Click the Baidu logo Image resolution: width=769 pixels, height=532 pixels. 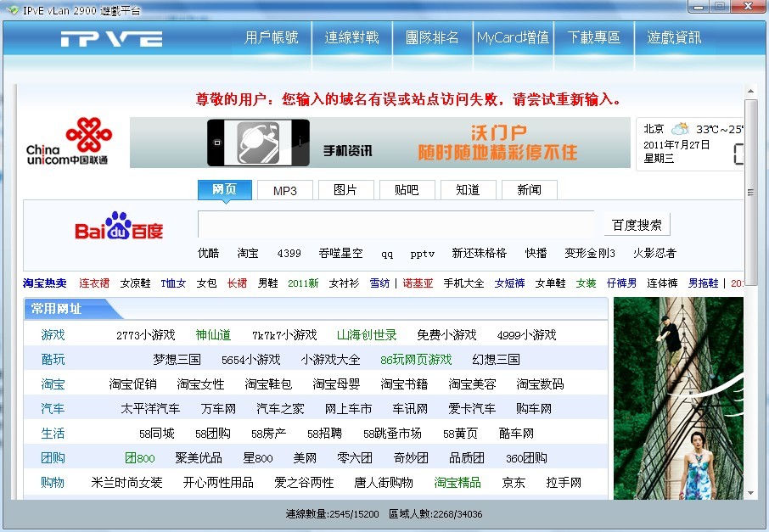(x=119, y=226)
